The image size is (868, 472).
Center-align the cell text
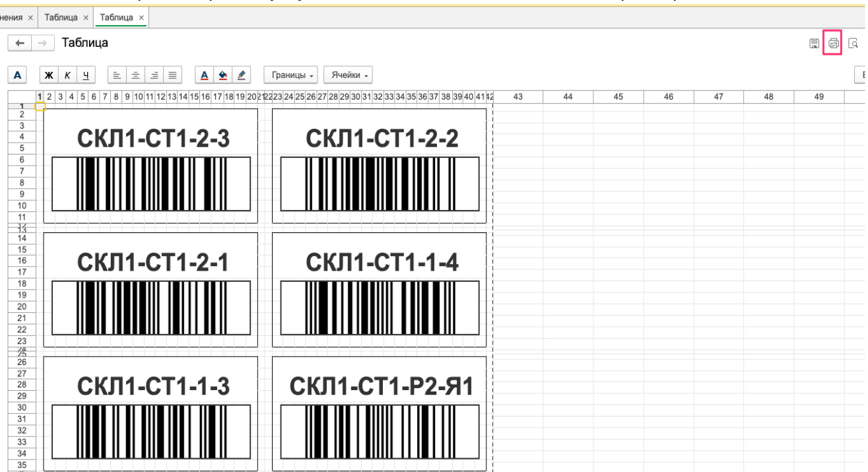135,75
